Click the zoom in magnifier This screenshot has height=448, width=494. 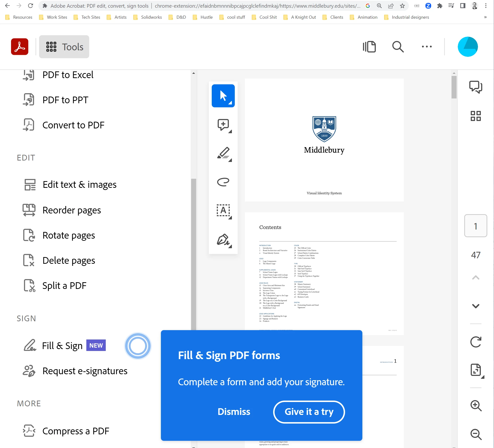(x=476, y=406)
